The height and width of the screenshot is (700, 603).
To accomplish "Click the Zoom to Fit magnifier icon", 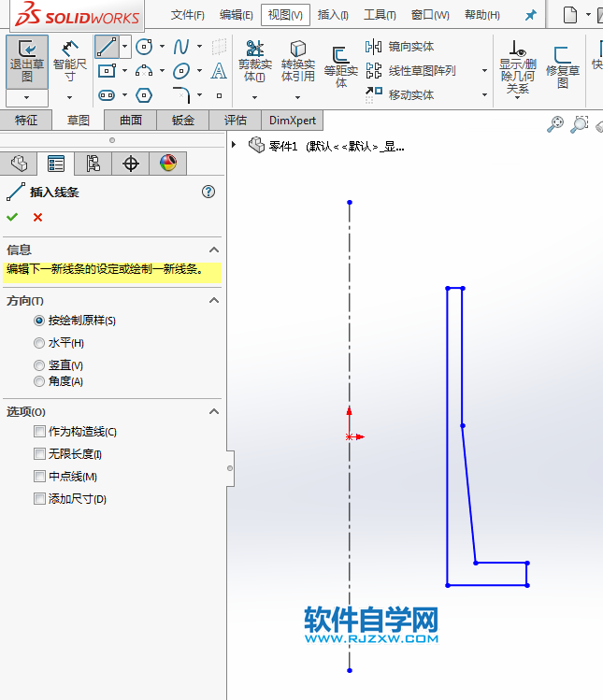I will [x=555, y=124].
